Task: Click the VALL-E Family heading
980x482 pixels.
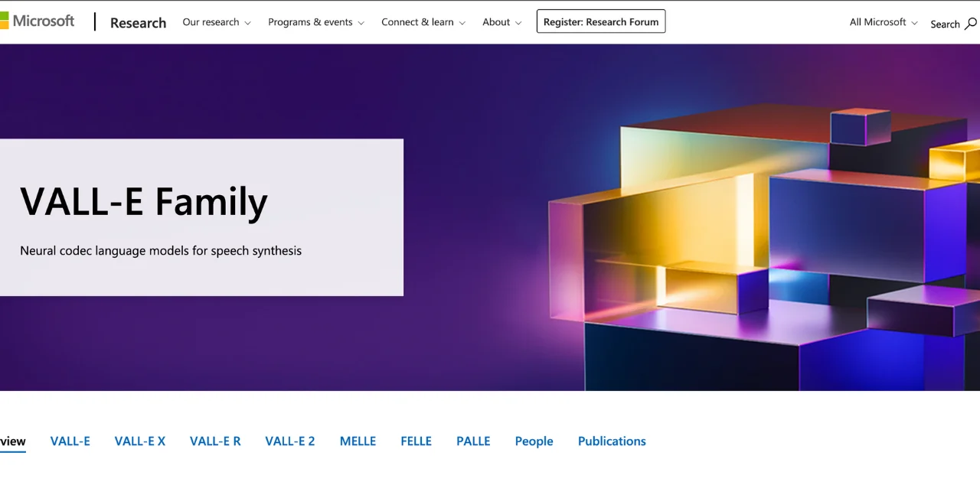Action: click(x=144, y=202)
